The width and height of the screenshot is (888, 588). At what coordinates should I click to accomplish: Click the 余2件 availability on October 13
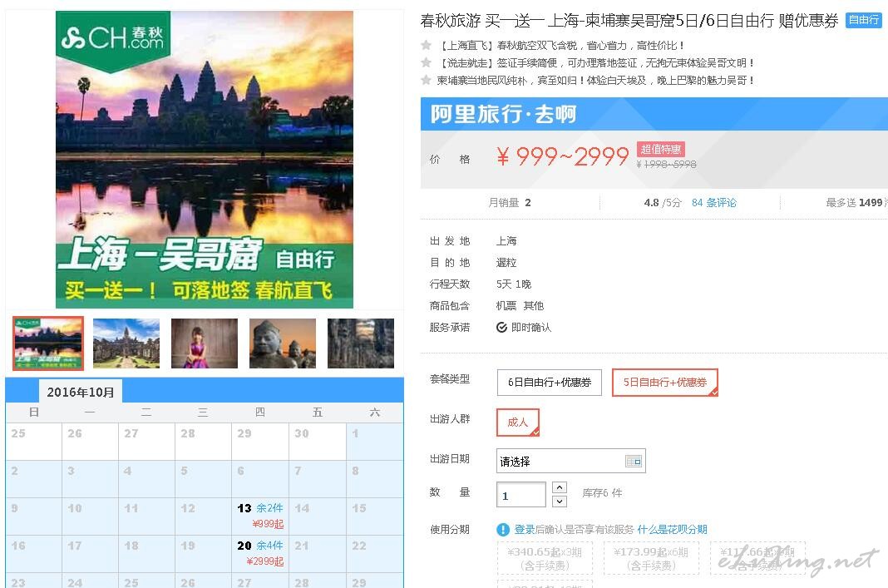click(269, 508)
